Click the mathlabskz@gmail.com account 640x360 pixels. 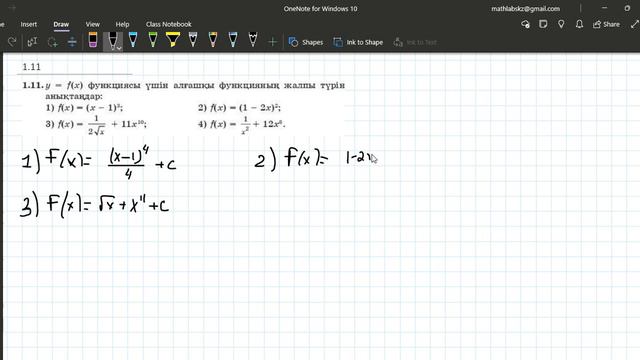(525, 9)
